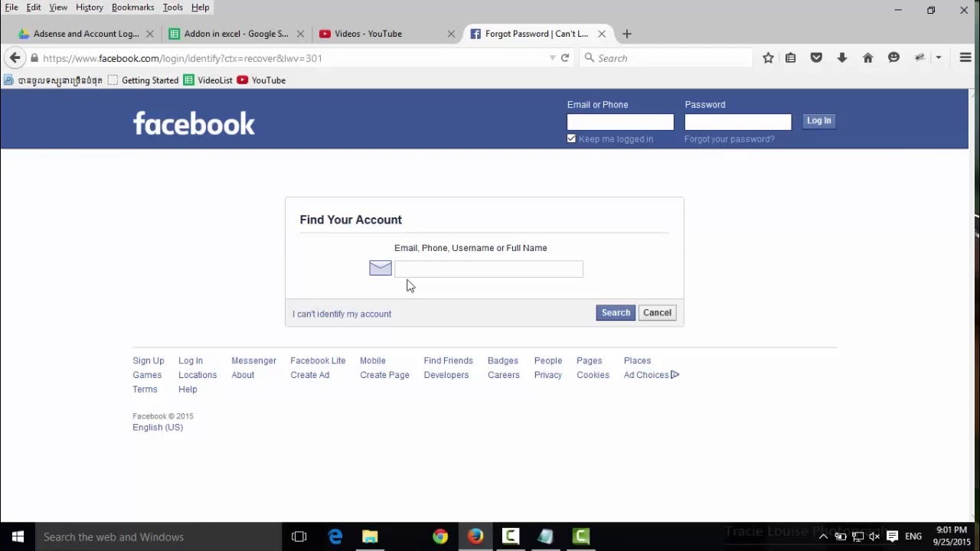Image resolution: width=980 pixels, height=551 pixels.
Task: Open the Help menu
Action: click(200, 7)
